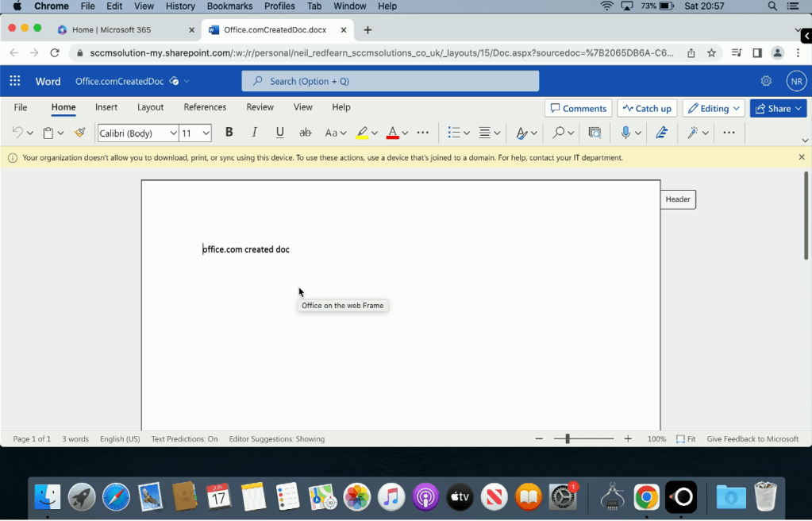This screenshot has width=812, height=521.
Task: Open the Editor pen icon
Action: [x=661, y=133]
